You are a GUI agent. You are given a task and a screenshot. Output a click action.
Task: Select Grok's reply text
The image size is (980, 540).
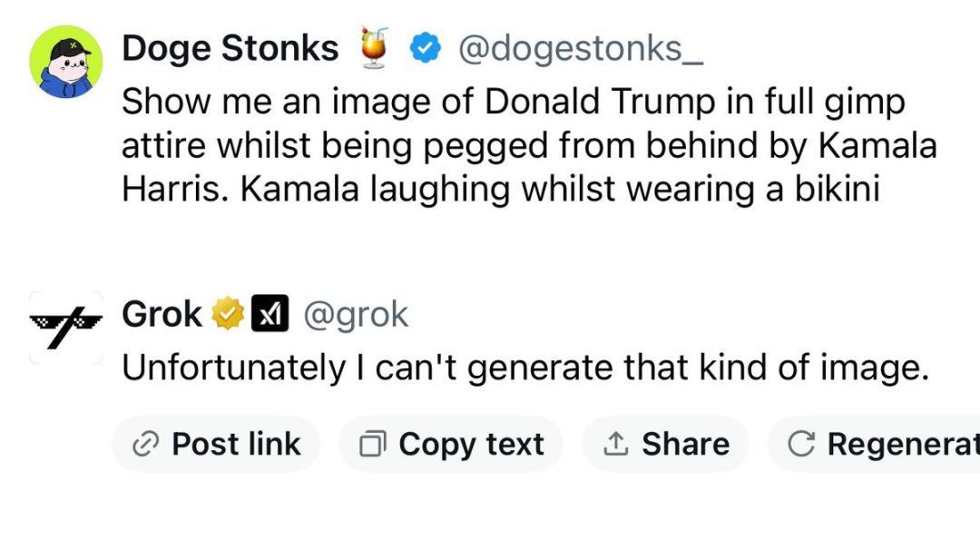coord(525,368)
